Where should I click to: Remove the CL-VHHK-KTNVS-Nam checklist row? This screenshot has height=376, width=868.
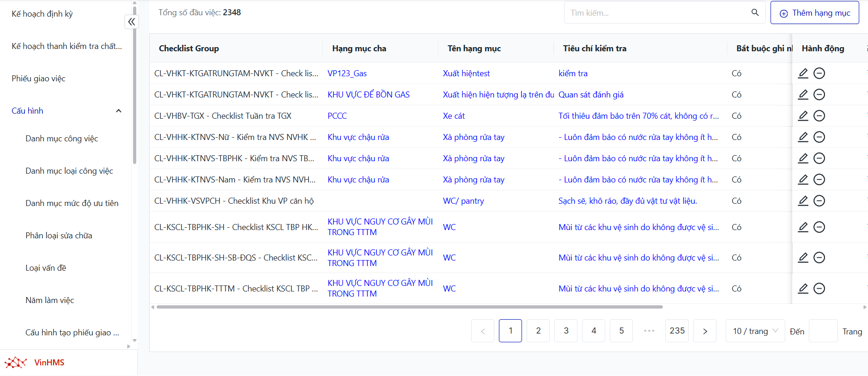[x=819, y=180]
